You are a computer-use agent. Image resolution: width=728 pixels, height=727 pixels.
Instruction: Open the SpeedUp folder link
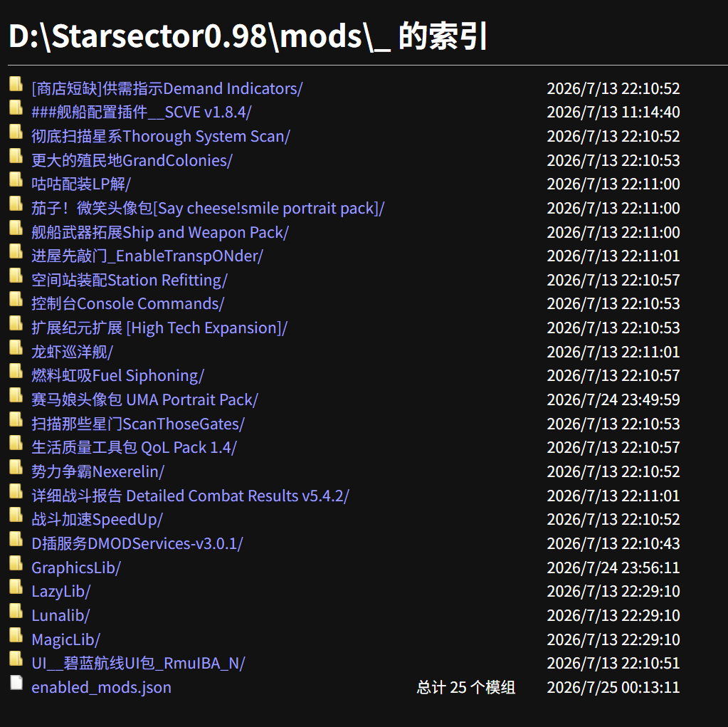(97, 520)
